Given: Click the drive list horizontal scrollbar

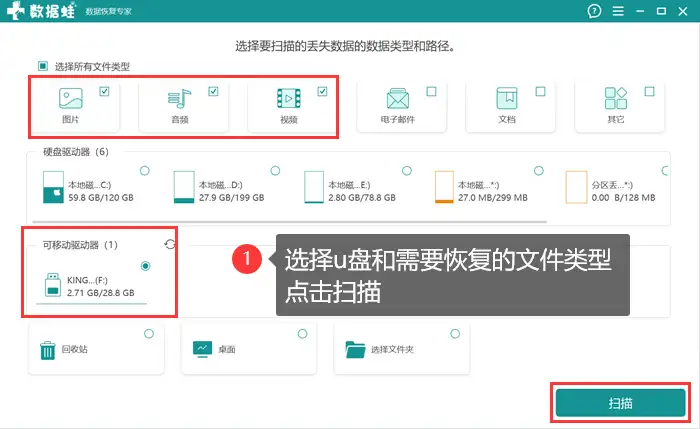Looking at the screenshot, I should coord(289,221).
